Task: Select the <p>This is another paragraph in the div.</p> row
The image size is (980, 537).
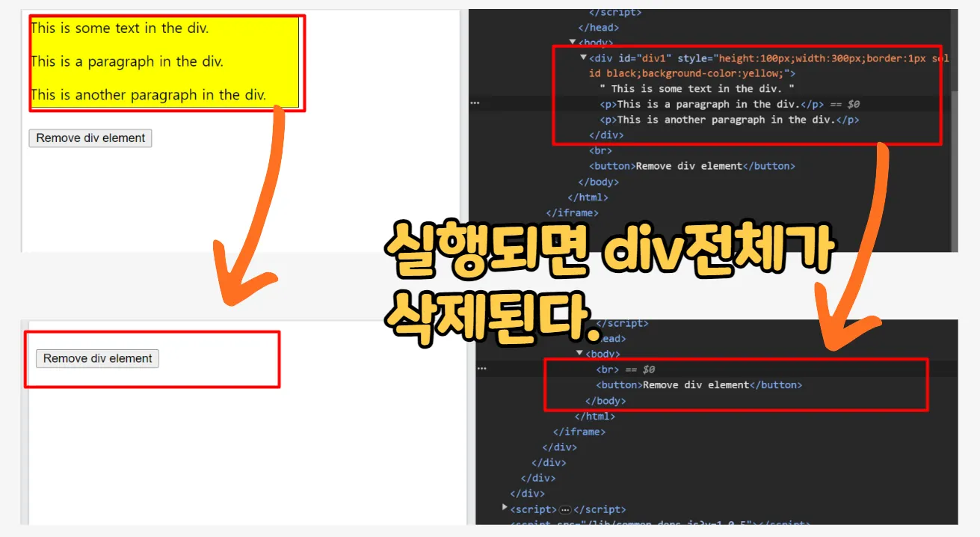Action: pyautogui.click(x=730, y=120)
